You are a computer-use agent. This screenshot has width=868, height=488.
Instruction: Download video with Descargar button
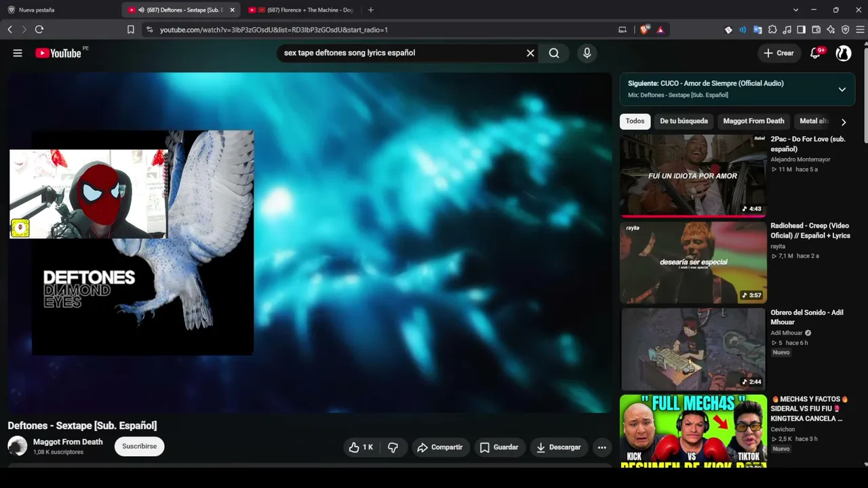pyautogui.click(x=559, y=447)
